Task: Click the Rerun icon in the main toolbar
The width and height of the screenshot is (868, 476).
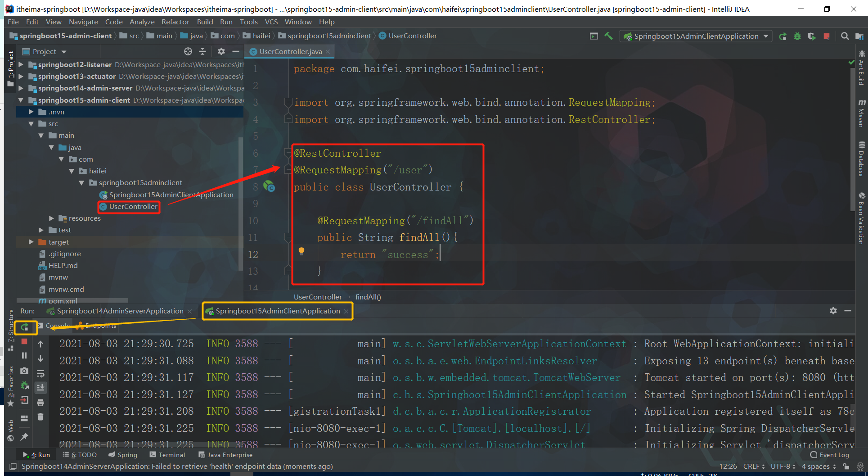Action: point(783,36)
